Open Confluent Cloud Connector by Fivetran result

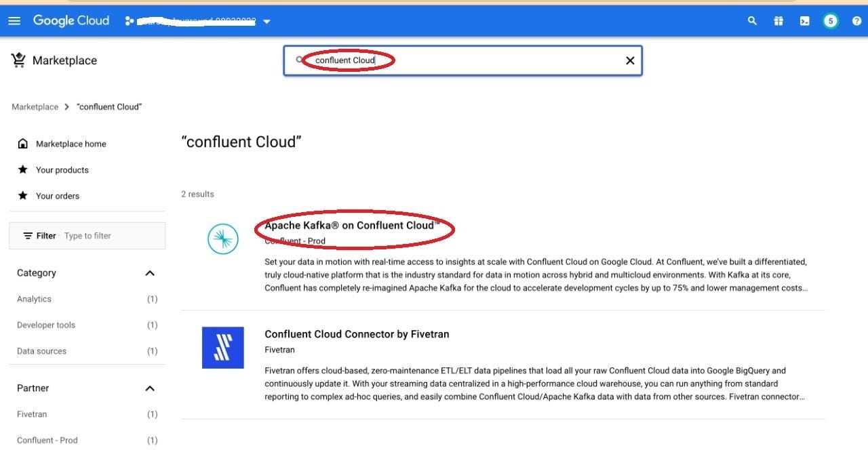[x=357, y=334]
